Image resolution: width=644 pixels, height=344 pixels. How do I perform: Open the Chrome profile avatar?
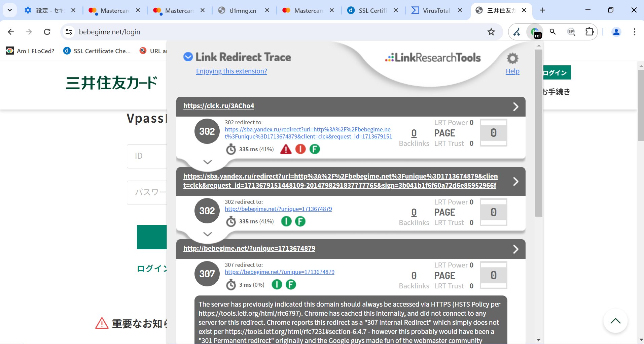point(616,32)
